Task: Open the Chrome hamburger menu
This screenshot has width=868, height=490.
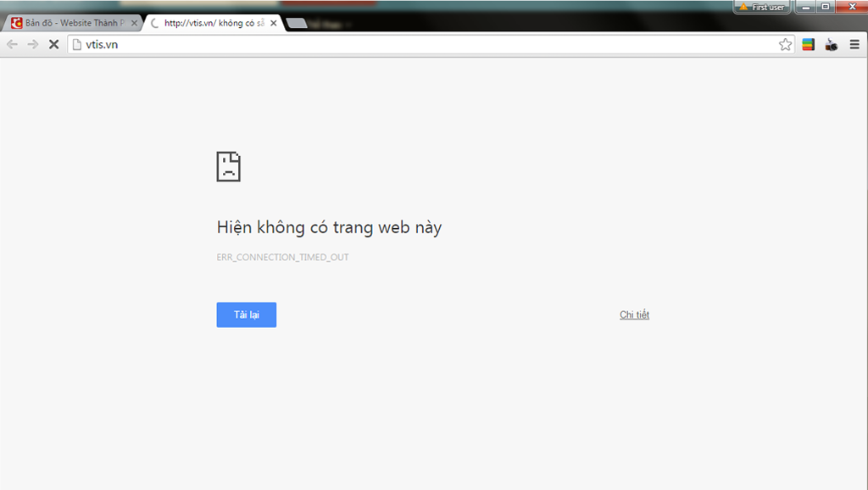Action: [854, 44]
